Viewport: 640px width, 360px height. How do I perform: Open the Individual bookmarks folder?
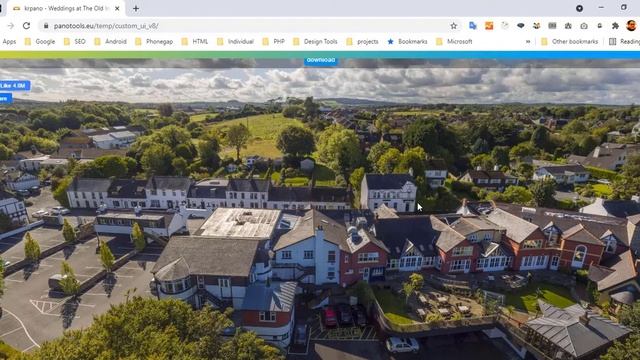tap(235, 41)
